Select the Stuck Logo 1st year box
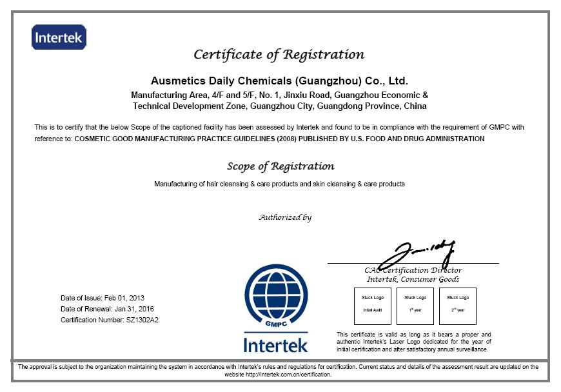Screen dimensions: 561x392 tap(415, 306)
